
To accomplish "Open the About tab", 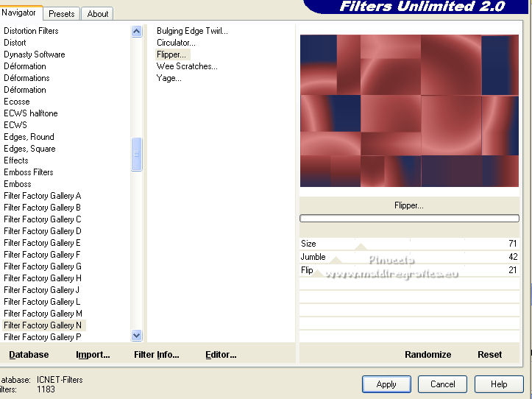I will [x=98, y=14].
